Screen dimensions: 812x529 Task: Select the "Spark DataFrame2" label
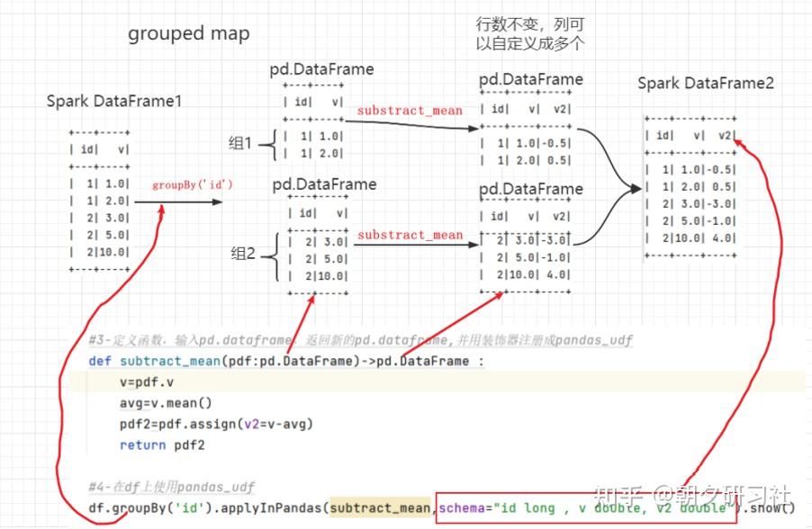pos(705,83)
